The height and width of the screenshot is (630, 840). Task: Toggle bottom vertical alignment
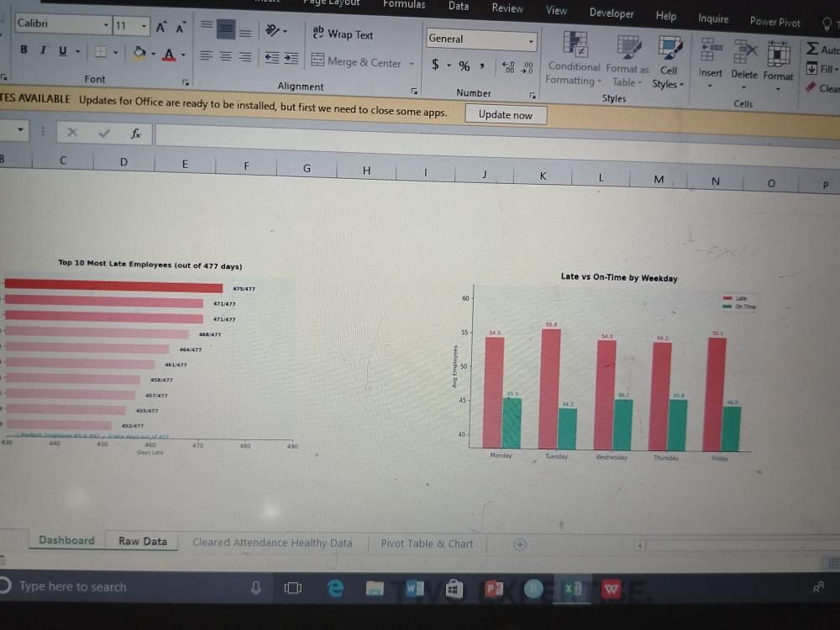(x=245, y=34)
